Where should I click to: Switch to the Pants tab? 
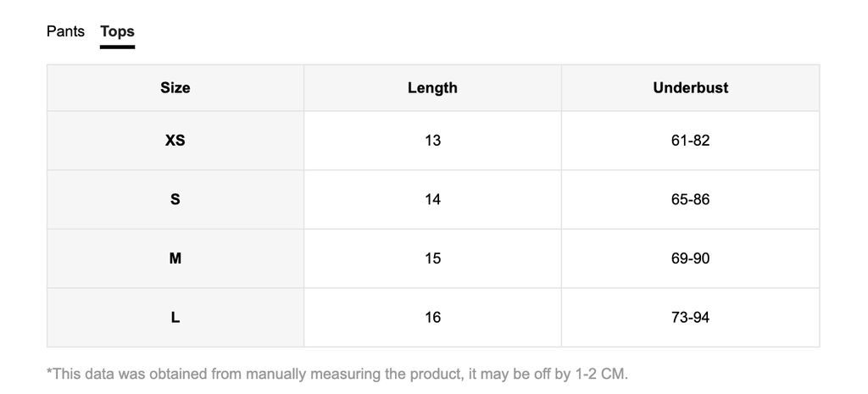(x=65, y=31)
